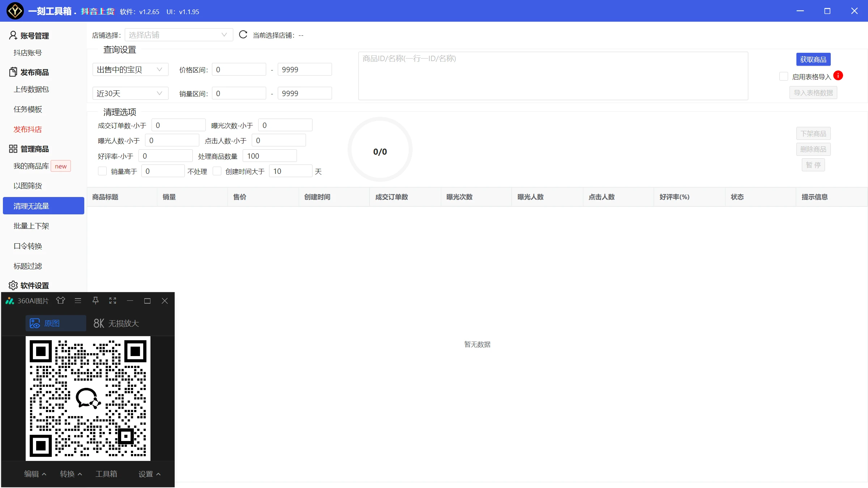Open 上传数据包 in the sidebar
This screenshot has height=488, width=868.
point(31,89)
